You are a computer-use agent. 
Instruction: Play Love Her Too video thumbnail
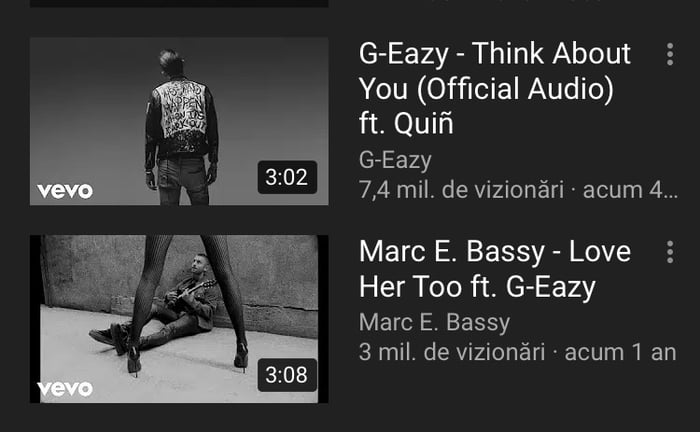pyautogui.click(x=179, y=319)
